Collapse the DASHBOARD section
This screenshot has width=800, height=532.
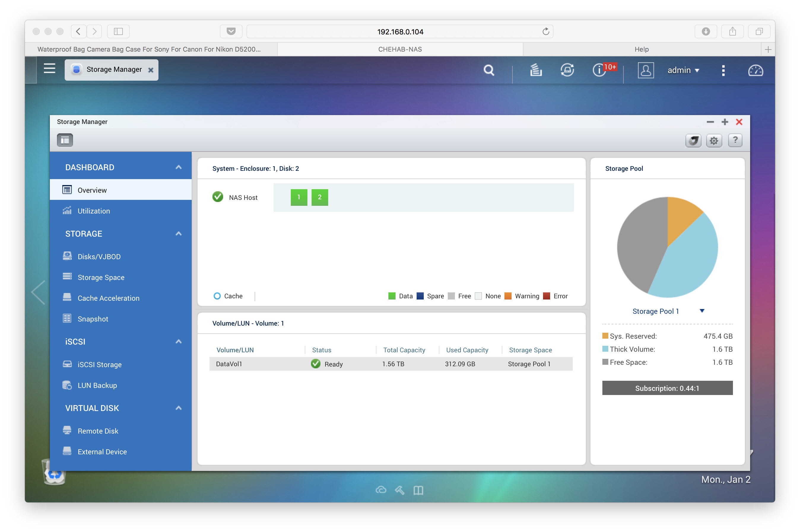179,167
